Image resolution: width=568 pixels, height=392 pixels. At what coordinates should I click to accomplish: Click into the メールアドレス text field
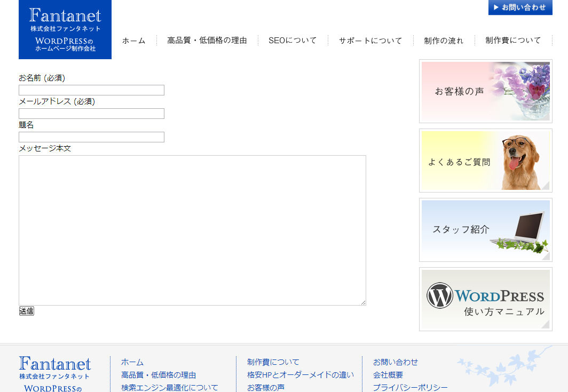[91, 114]
